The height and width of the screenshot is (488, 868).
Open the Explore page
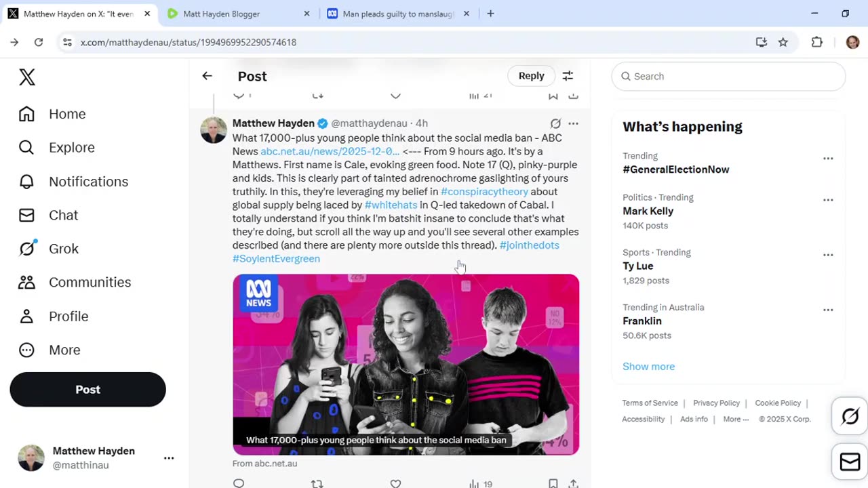click(56, 147)
